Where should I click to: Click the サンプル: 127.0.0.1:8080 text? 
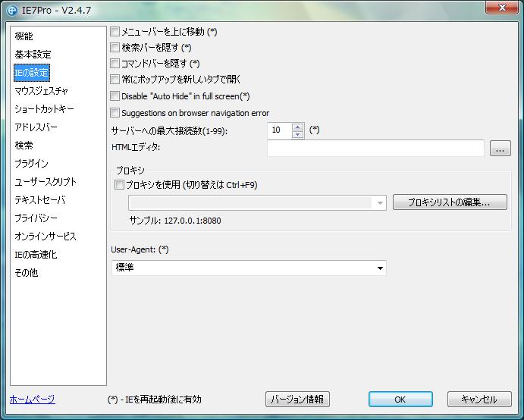175,221
